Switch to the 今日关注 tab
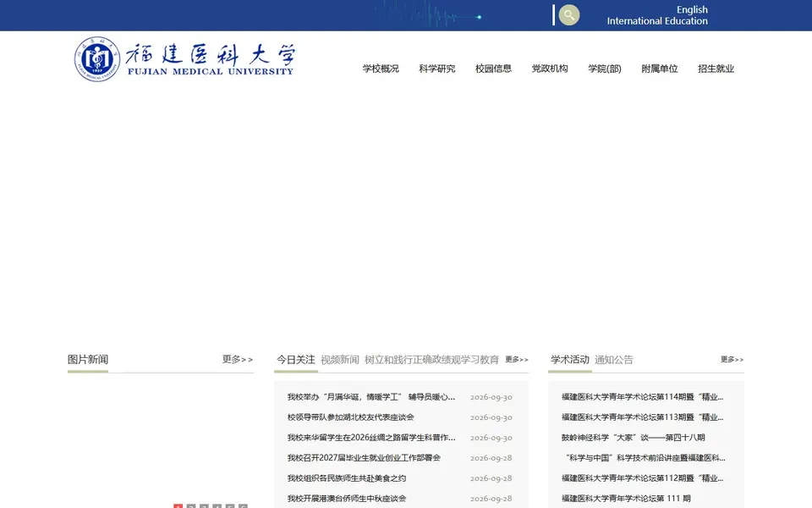The width and height of the screenshot is (812, 508). click(x=296, y=359)
